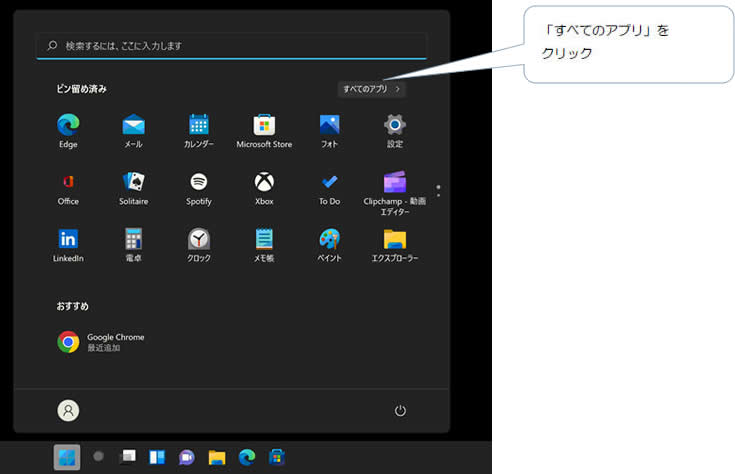This screenshot has height=474, width=735.
Task: Open recommended Google Chrome entry
Action: click(x=101, y=342)
